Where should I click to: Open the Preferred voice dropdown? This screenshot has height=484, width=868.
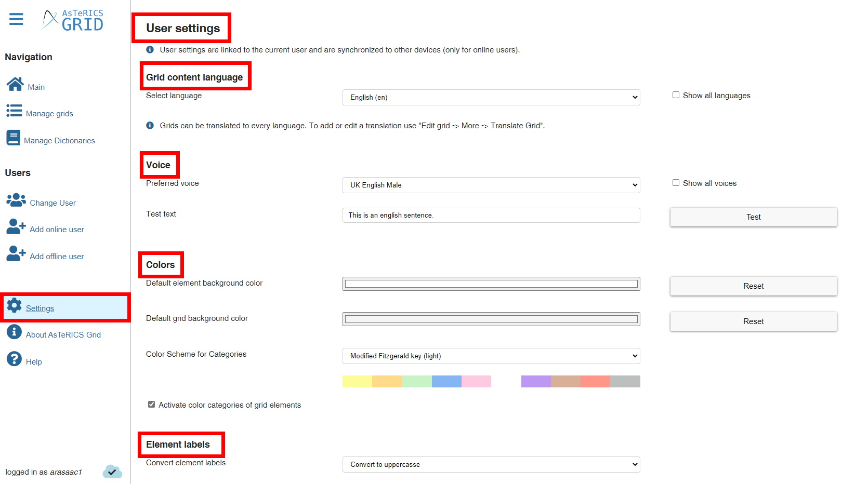[x=491, y=185]
